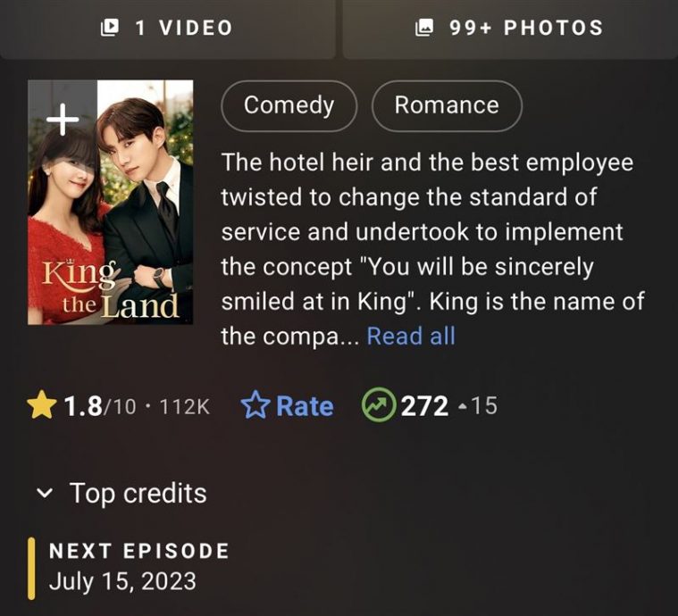Click the small popularity up arrow

[463, 407]
